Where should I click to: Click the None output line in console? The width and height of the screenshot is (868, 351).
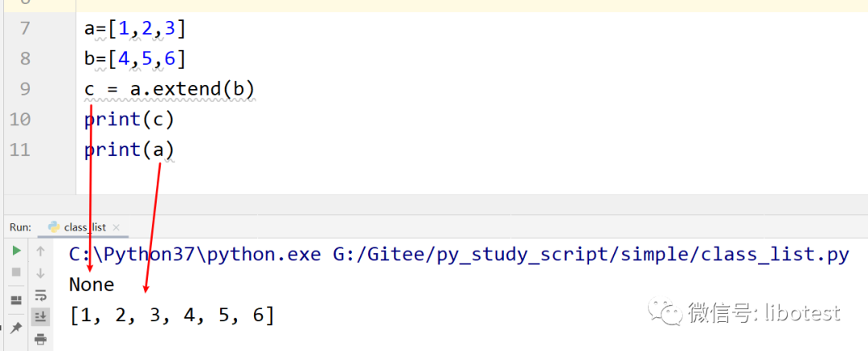[92, 284]
